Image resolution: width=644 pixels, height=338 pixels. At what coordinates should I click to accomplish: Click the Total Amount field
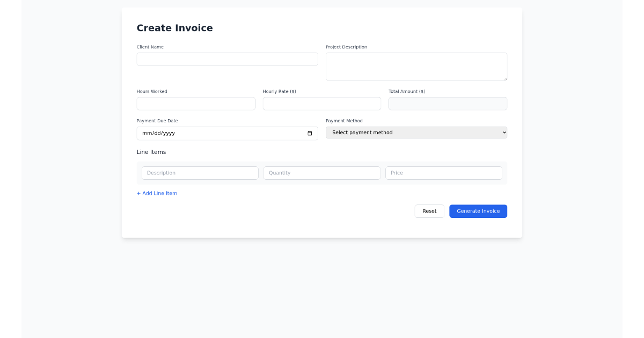[448, 104]
